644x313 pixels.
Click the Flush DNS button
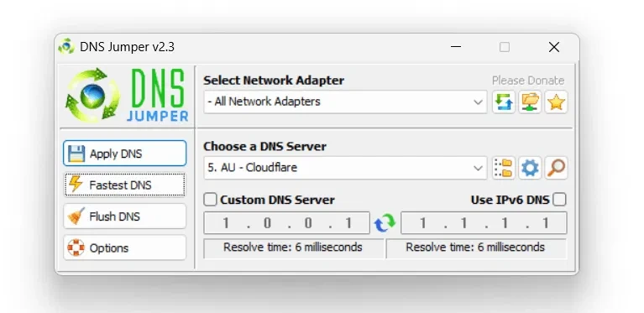pos(125,216)
